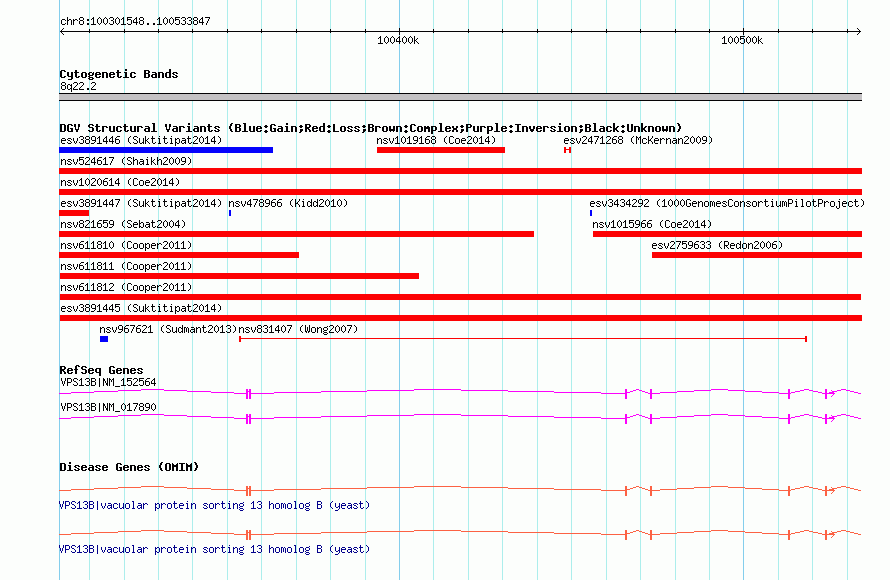This screenshot has width=890, height=580.
Task: Click the 8q22.2 band label
Action: tap(78, 86)
